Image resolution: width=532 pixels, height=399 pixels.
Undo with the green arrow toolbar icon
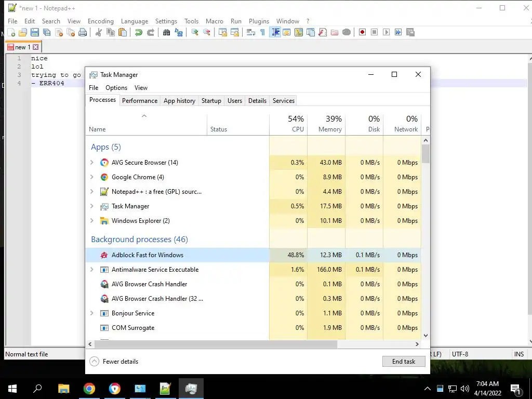(x=138, y=32)
